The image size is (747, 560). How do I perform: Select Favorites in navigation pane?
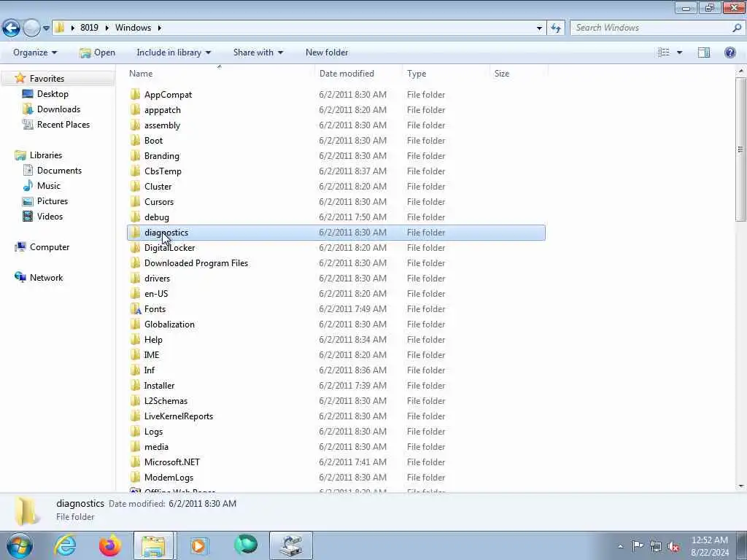point(47,79)
